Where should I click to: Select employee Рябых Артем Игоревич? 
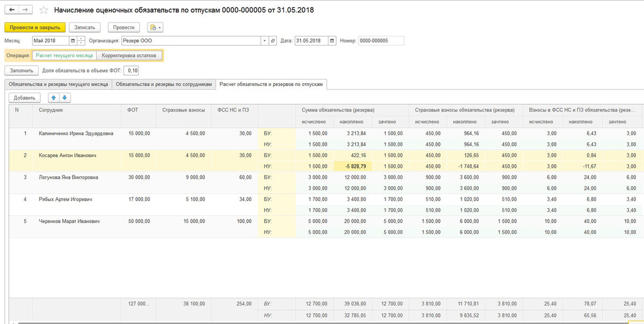click(65, 199)
